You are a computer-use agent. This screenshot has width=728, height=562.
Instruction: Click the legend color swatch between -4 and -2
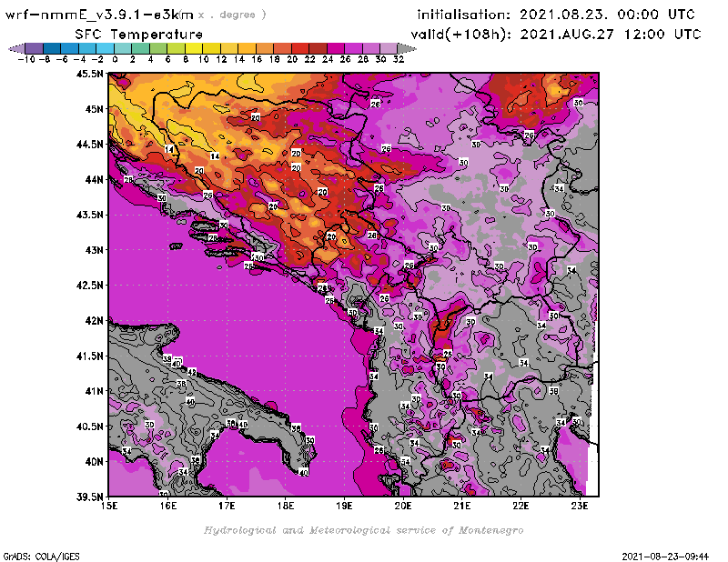click(87, 48)
